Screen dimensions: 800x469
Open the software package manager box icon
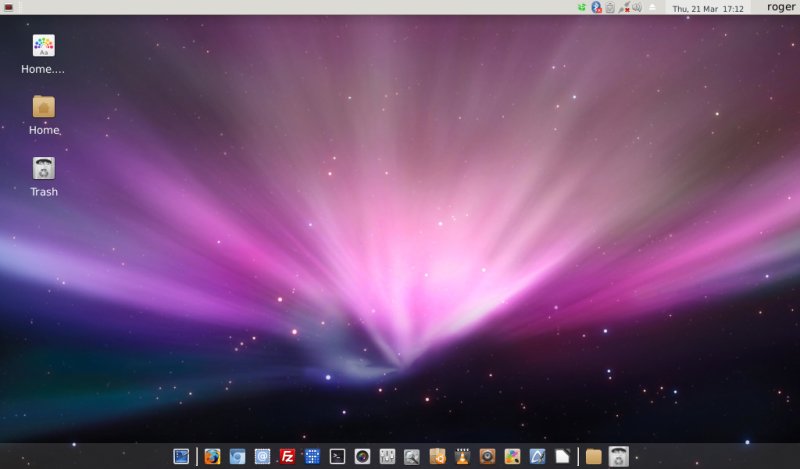(437, 456)
